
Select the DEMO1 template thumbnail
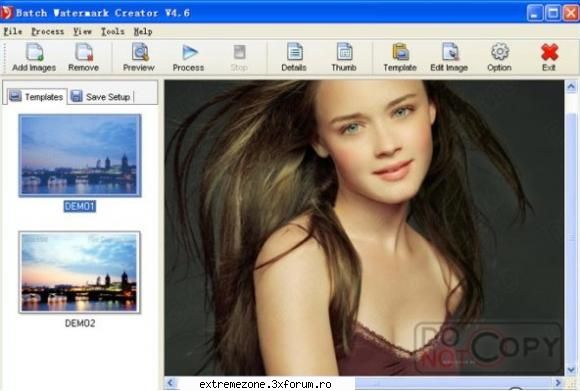80,155
